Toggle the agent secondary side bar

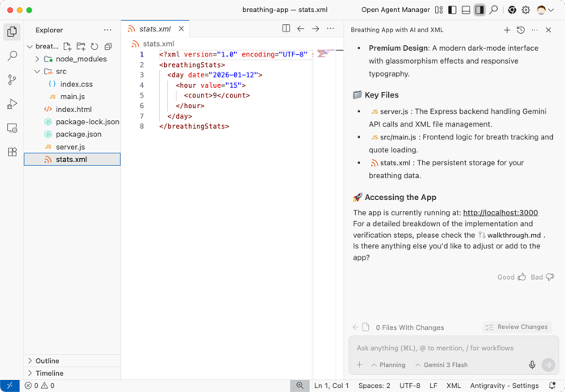479,10
